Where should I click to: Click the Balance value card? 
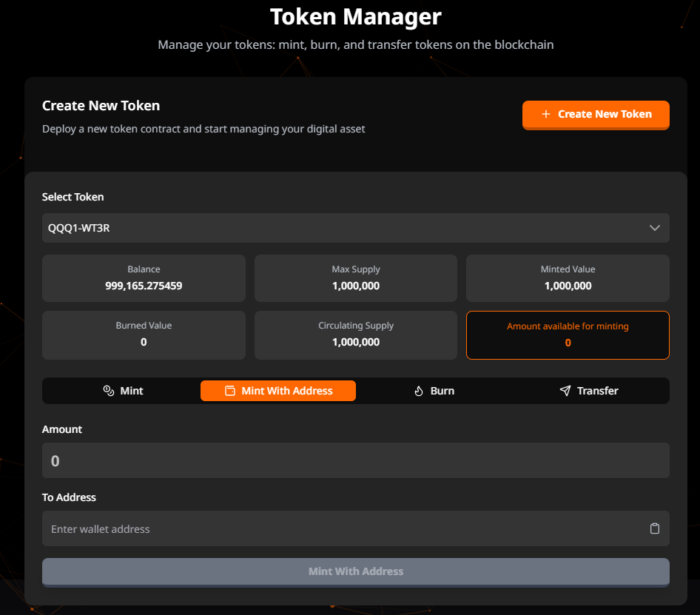(x=144, y=278)
